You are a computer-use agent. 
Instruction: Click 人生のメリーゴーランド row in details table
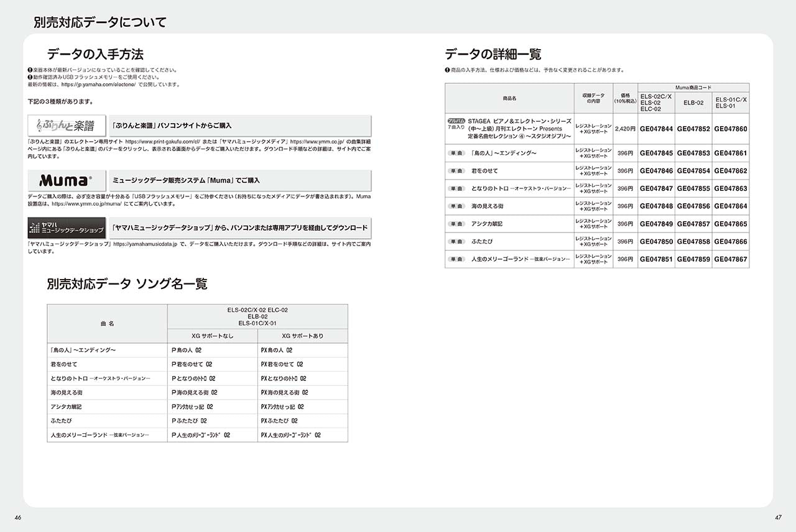597,259
